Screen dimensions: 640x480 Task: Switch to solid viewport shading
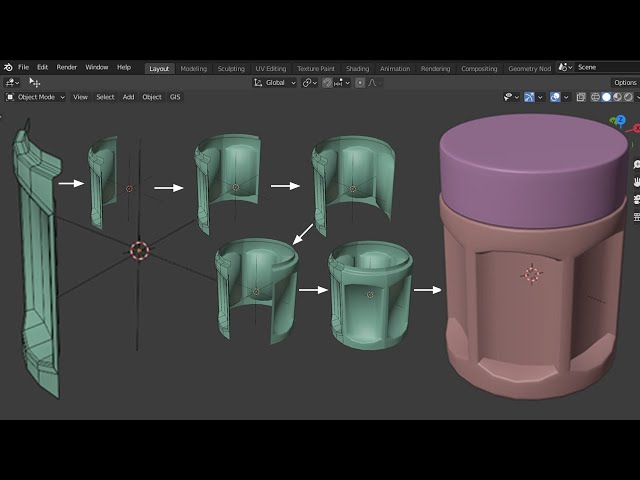click(606, 97)
